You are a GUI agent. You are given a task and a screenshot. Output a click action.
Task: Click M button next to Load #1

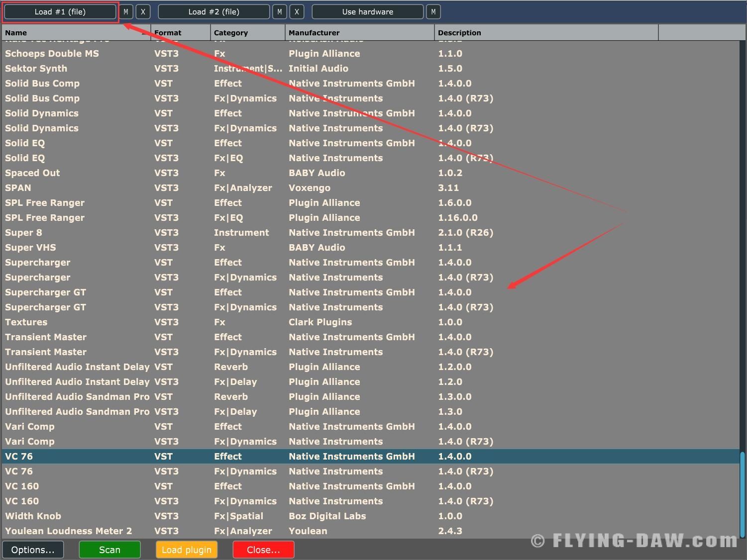pyautogui.click(x=126, y=12)
